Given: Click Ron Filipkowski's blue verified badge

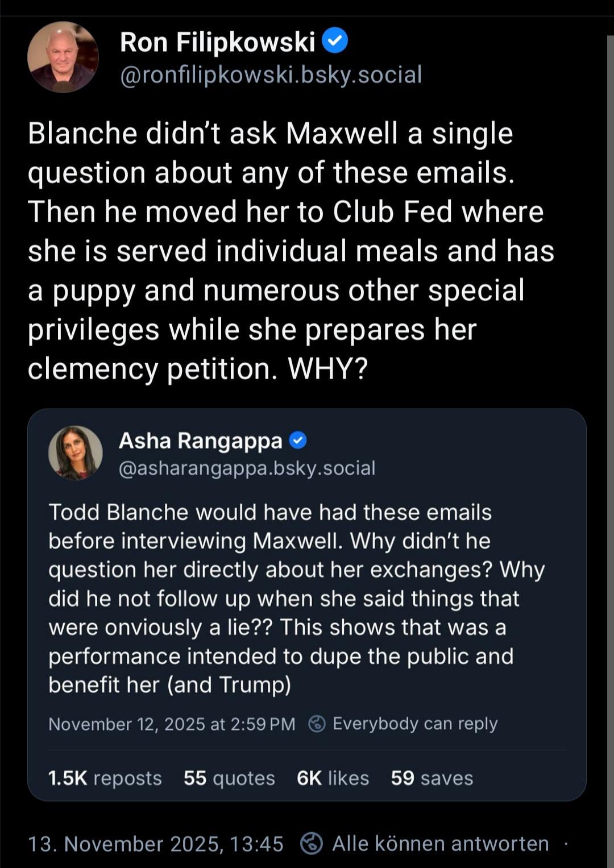Looking at the screenshot, I should [335, 41].
